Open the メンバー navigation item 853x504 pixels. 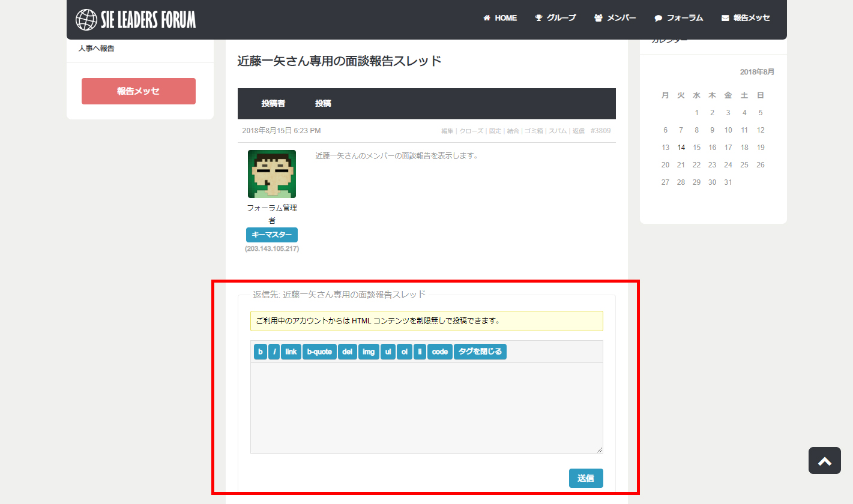[615, 18]
